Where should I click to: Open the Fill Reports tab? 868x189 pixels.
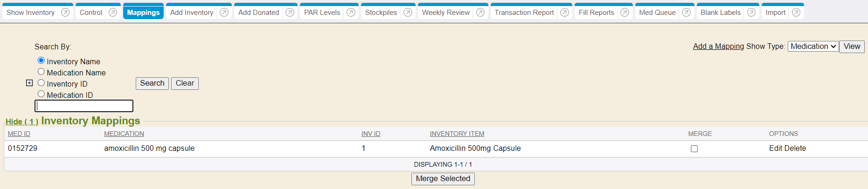596,13
